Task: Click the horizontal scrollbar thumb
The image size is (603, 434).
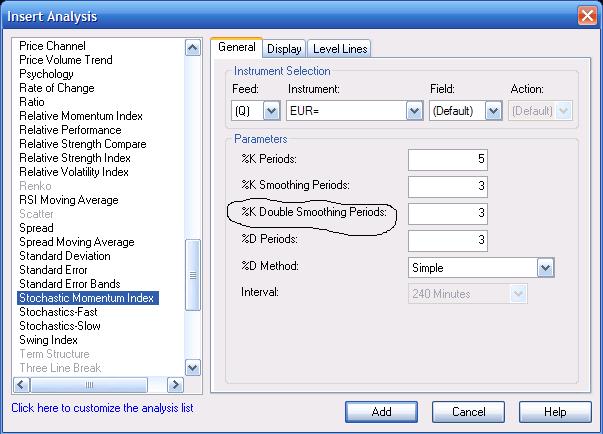Action: [x=89, y=385]
